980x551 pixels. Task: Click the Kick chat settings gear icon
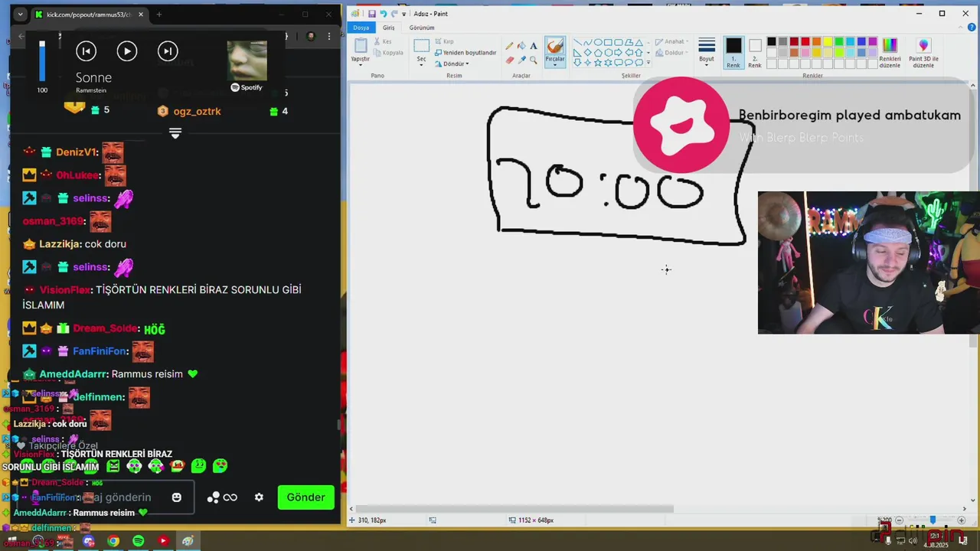259,497
